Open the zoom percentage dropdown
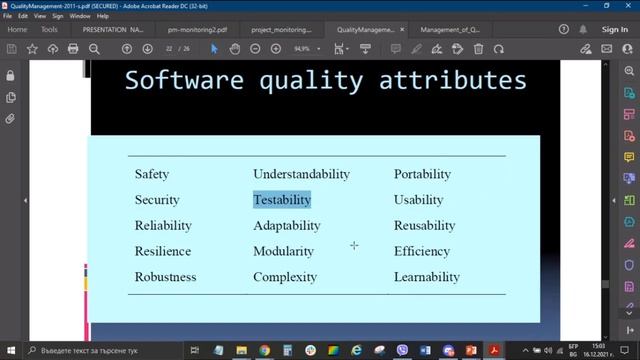Image resolution: width=640 pixels, height=360 pixels. pyautogui.click(x=318, y=49)
